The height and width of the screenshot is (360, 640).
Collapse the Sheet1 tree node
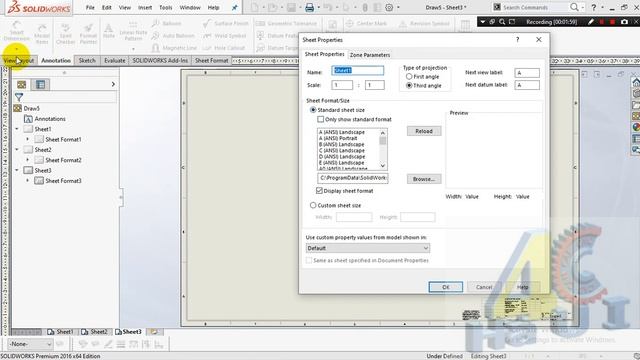tap(17, 129)
